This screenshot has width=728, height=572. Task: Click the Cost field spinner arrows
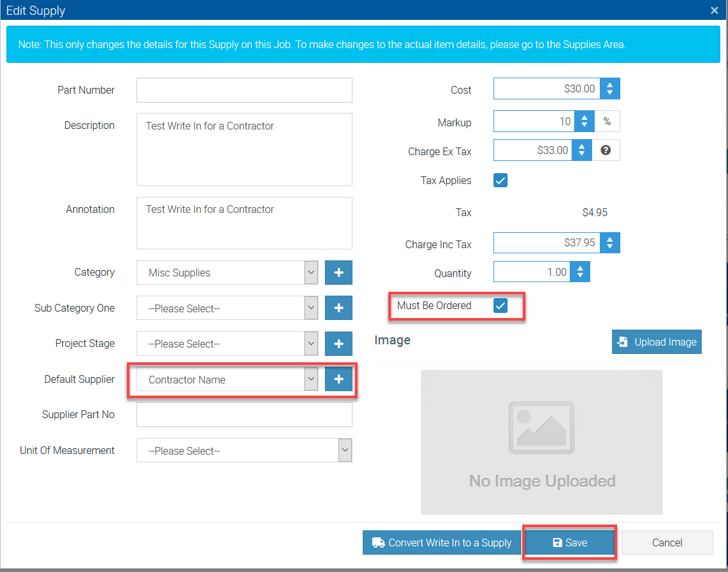point(609,89)
